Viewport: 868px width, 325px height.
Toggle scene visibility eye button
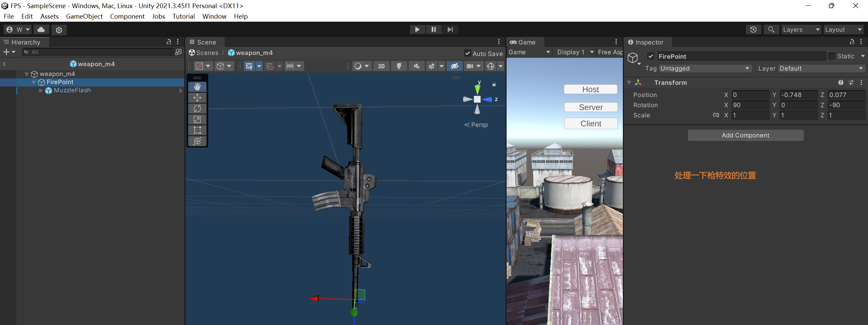(454, 66)
